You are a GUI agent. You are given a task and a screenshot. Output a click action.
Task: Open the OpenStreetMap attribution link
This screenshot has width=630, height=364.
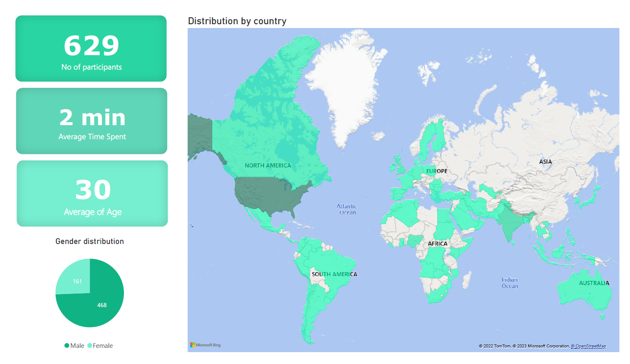(588, 346)
